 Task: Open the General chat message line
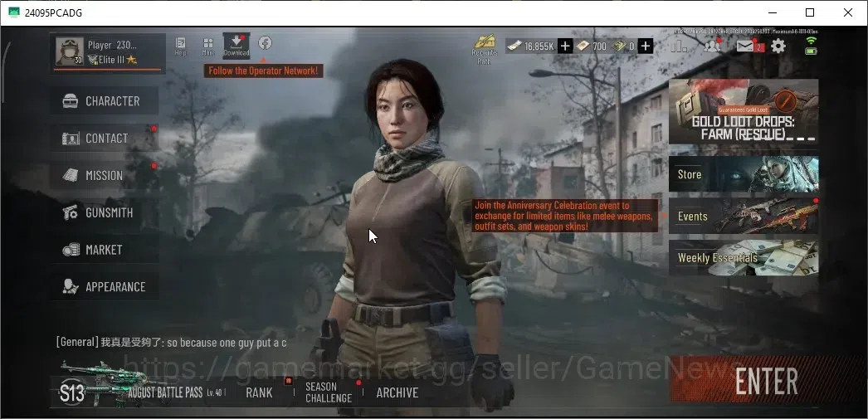172,343
